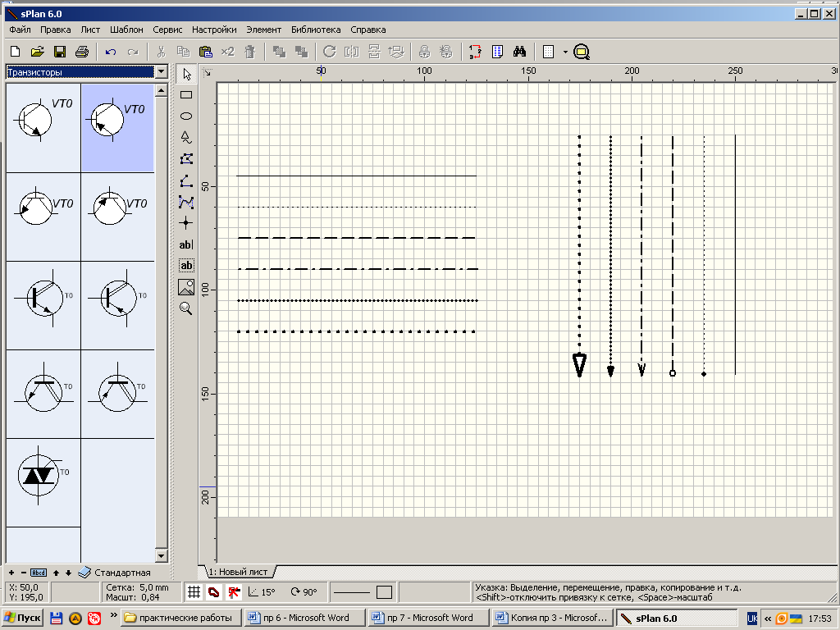Open the Транзисторы library dropdown
Image resolution: width=840 pixels, height=630 pixels.
click(x=161, y=72)
